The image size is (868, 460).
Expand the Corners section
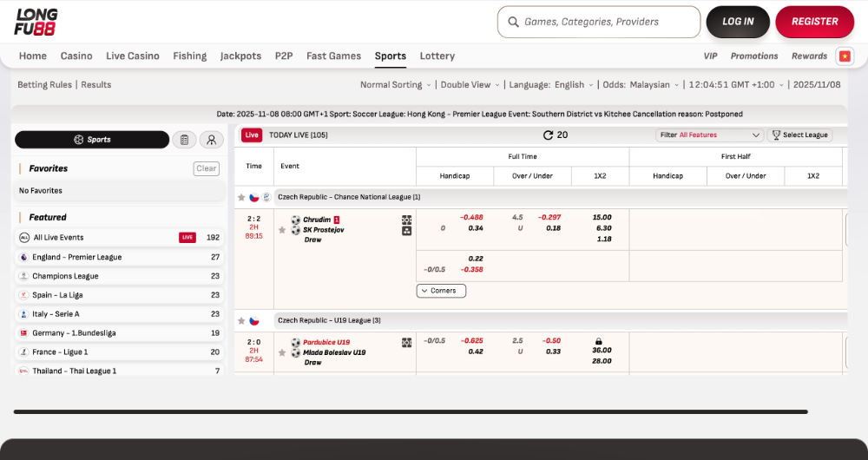coord(441,291)
